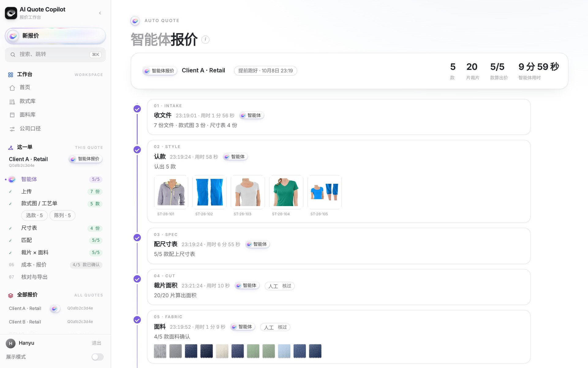Image resolution: width=588 pixels, height=368 pixels.
Task: Click the stacked layers icon beside 全部报价
Action: tap(11, 295)
